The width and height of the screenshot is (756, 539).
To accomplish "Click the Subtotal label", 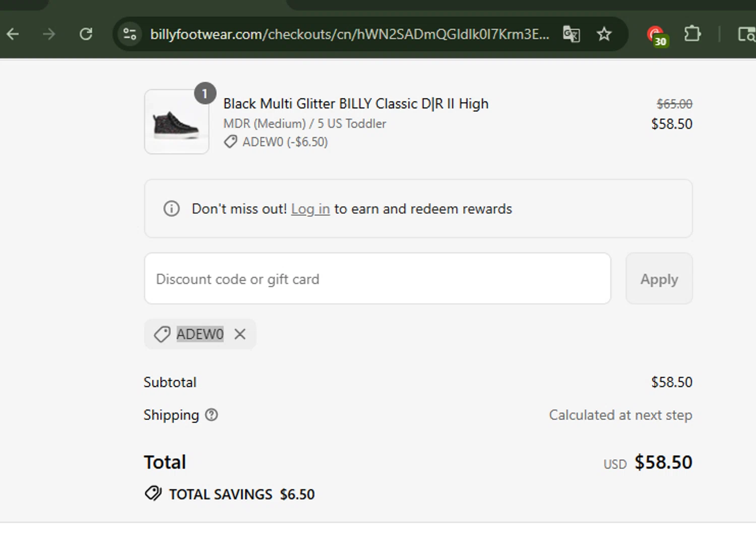I will (170, 382).
